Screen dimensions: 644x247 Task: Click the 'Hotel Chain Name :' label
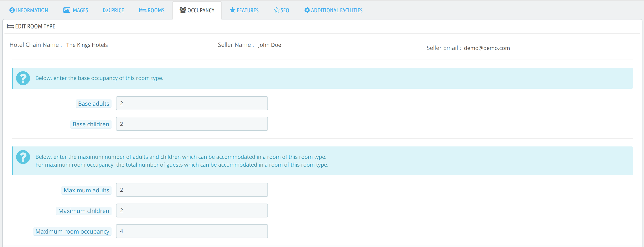coord(36,45)
